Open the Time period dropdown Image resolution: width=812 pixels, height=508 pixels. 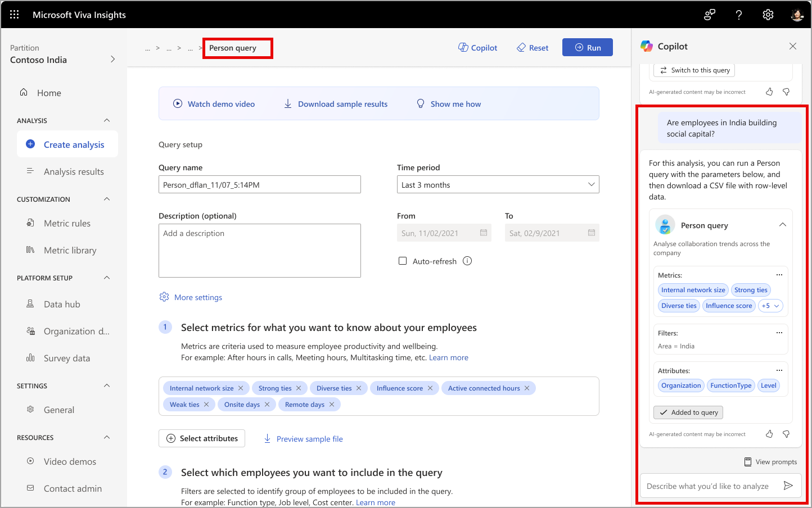[x=498, y=184]
